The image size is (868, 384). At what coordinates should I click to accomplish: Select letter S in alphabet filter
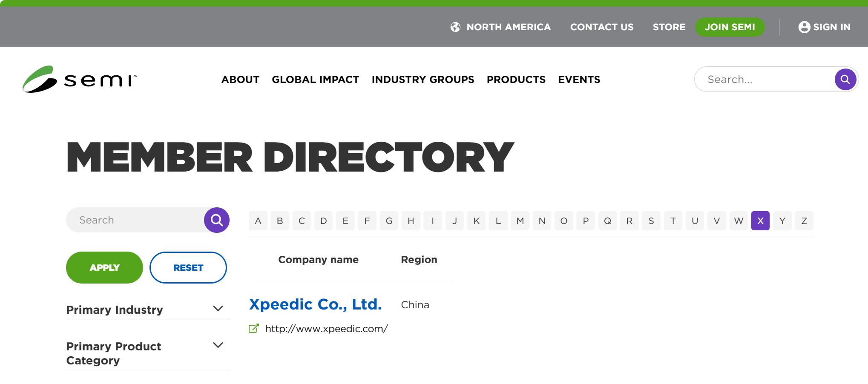coord(651,221)
